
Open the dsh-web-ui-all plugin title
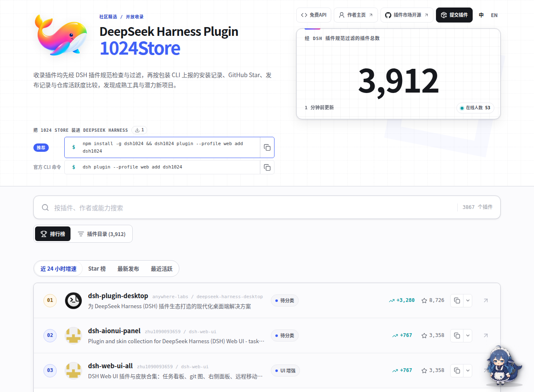coord(110,366)
